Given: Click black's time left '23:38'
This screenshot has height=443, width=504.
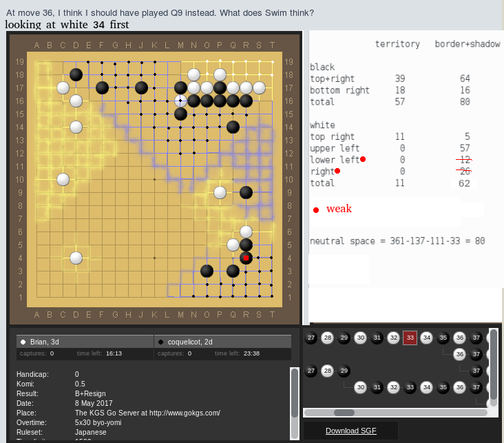Looking at the screenshot, I should pyautogui.click(x=251, y=353).
